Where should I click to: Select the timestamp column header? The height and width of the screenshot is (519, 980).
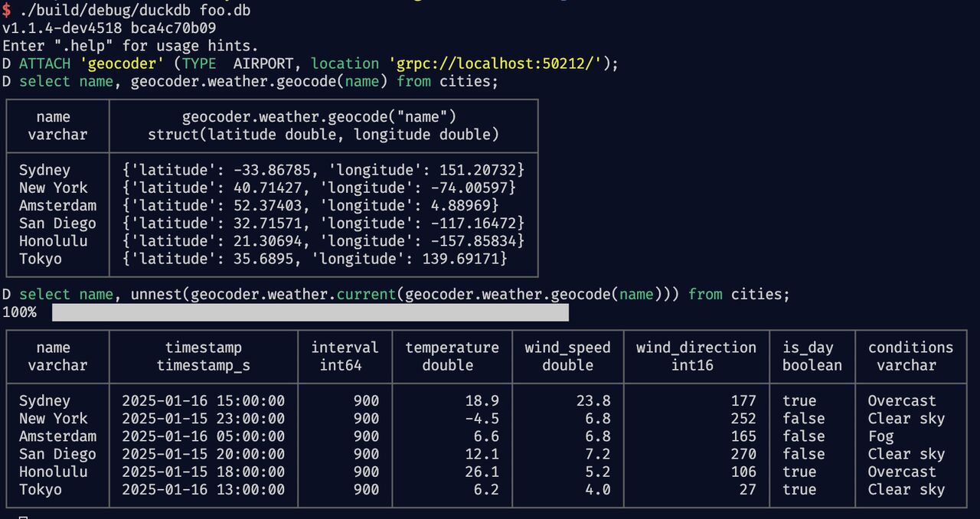click(x=203, y=348)
